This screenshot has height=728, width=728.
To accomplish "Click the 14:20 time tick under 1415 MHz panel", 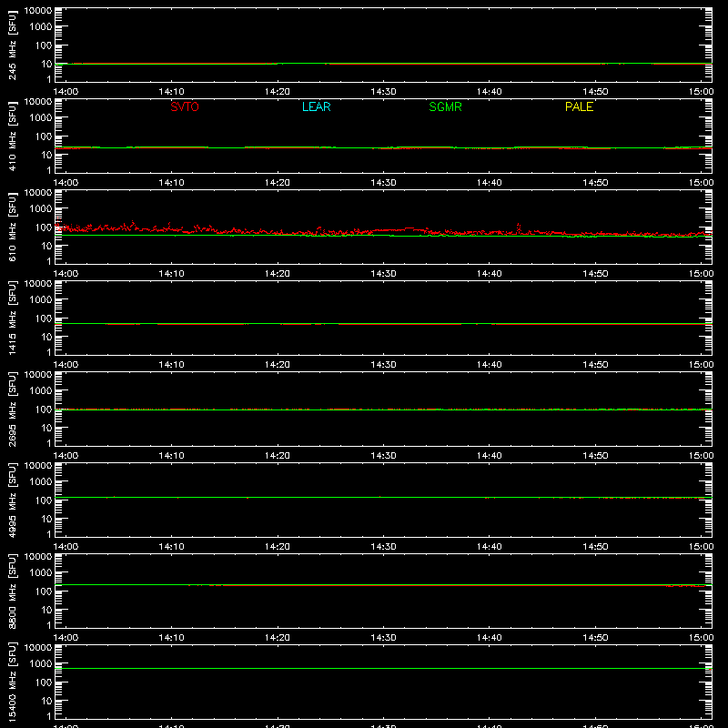I will point(278,365).
